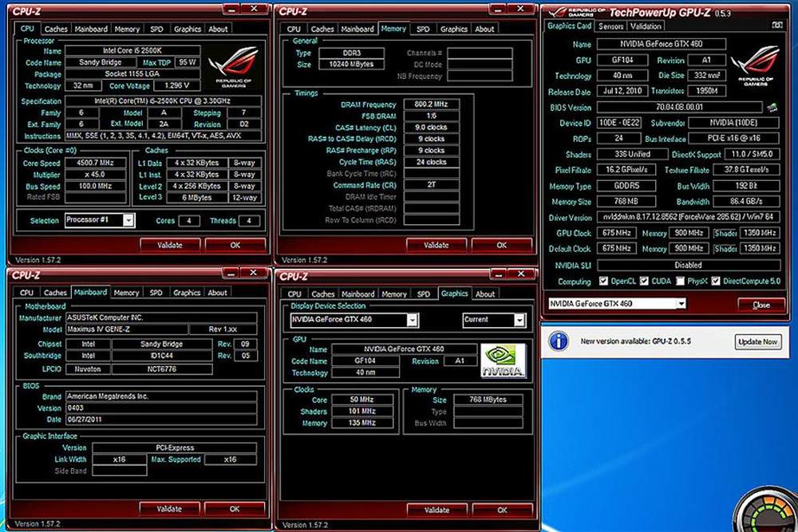Viewport: 798px width, 532px height.
Task: Click the Shaders clock value 101 MHz
Action: tap(361, 411)
